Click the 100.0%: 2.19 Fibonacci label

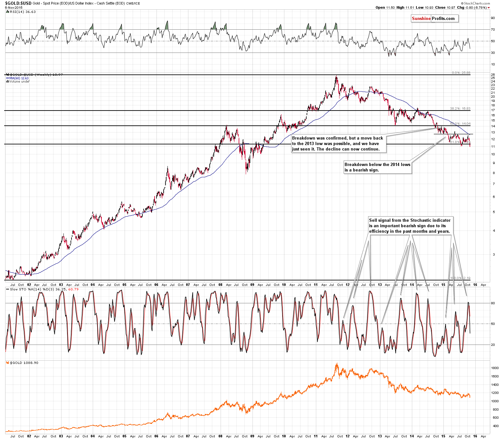click(460, 278)
